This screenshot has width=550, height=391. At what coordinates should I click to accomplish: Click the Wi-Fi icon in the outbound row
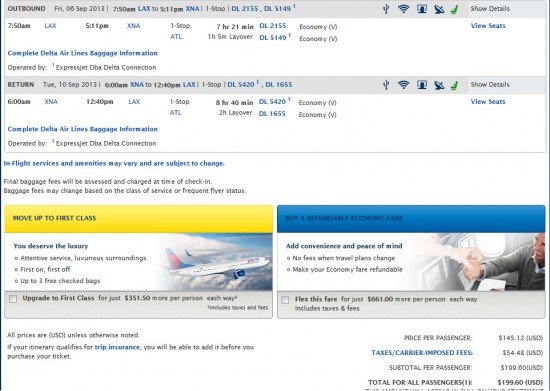click(404, 8)
